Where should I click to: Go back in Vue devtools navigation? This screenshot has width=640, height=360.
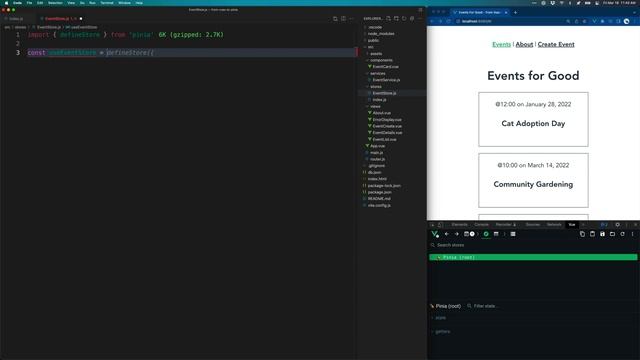pyautogui.click(x=447, y=234)
